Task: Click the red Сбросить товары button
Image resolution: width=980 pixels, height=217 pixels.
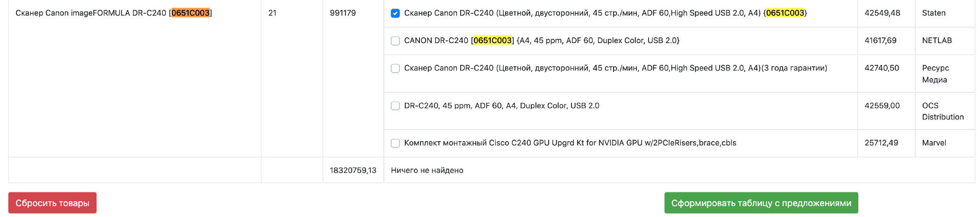Action: pos(52,203)
